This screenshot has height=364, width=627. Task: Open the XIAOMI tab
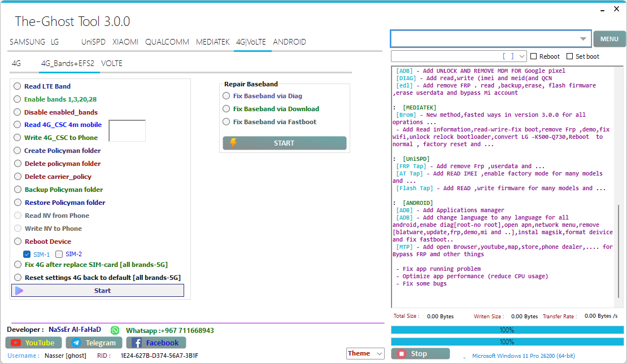(x=125, y=42)
